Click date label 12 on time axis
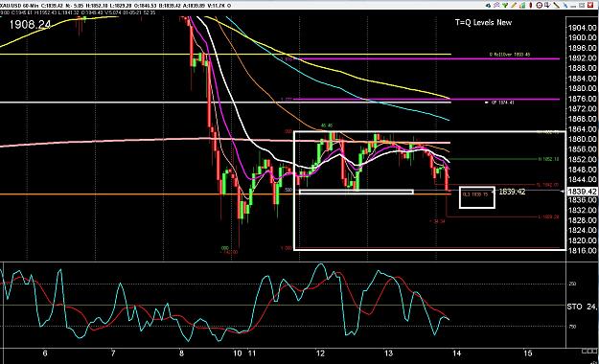The width and height of the screenshot is (599, 364). tap(320, 353)
